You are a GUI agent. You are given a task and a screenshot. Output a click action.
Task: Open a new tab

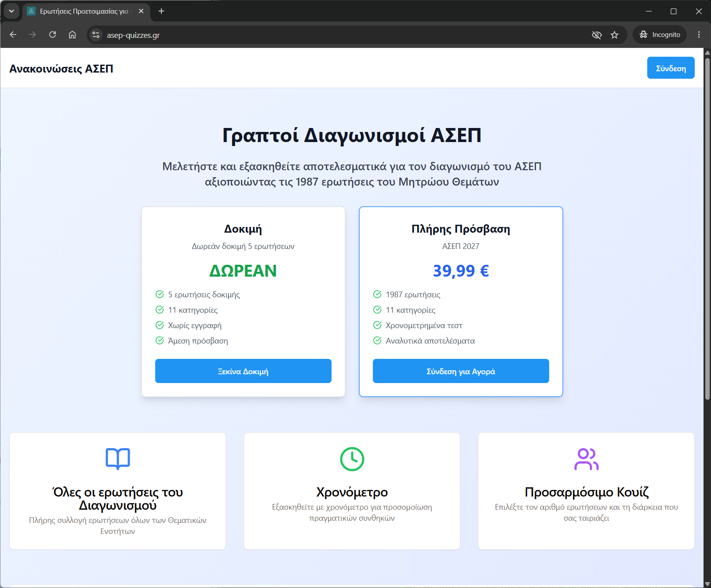click(161, 11)
